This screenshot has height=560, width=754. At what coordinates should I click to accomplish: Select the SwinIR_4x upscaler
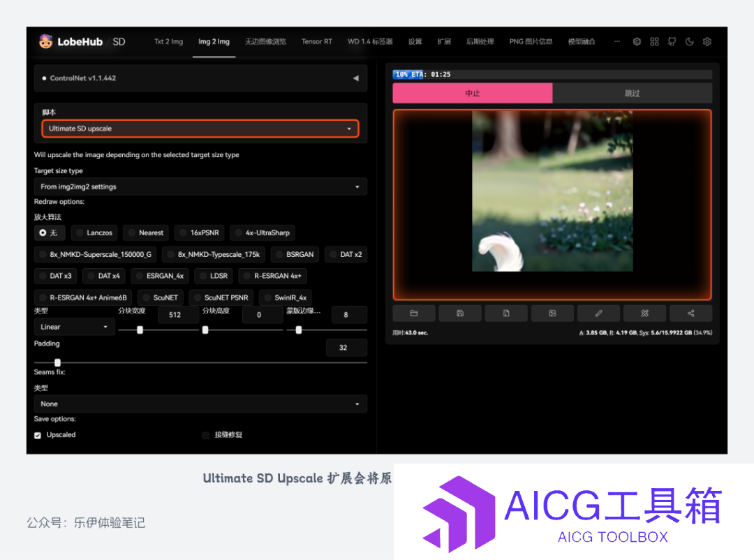[x=286, y=297]
